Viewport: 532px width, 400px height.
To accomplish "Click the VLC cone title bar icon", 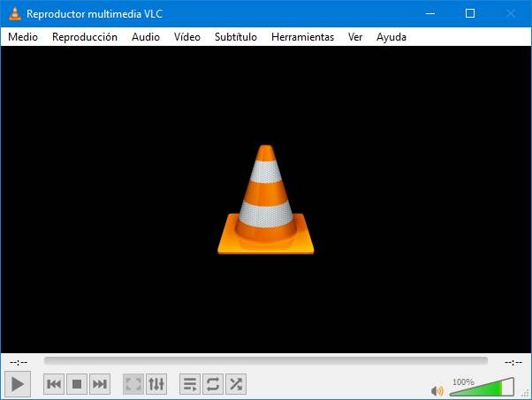I will coord(15,13).
